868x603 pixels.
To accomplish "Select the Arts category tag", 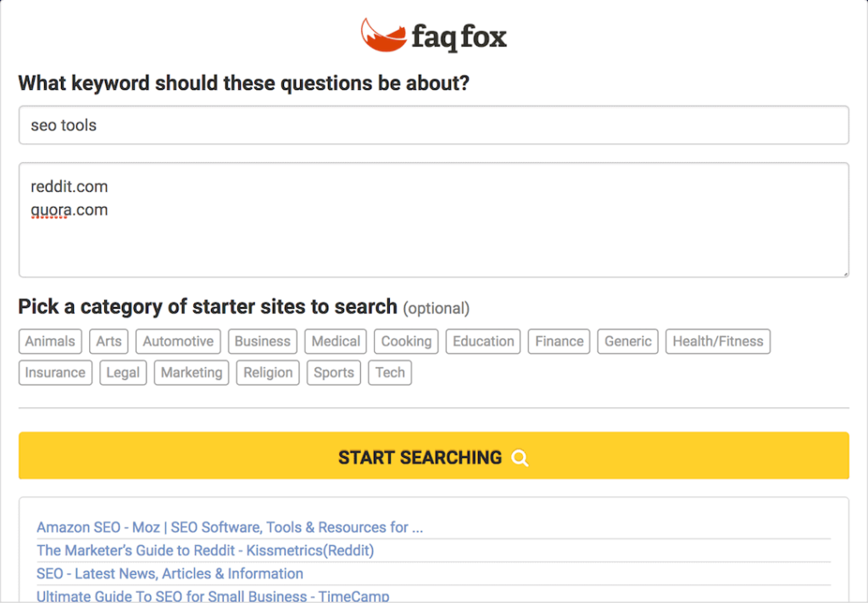I will [x=109, y=341].
